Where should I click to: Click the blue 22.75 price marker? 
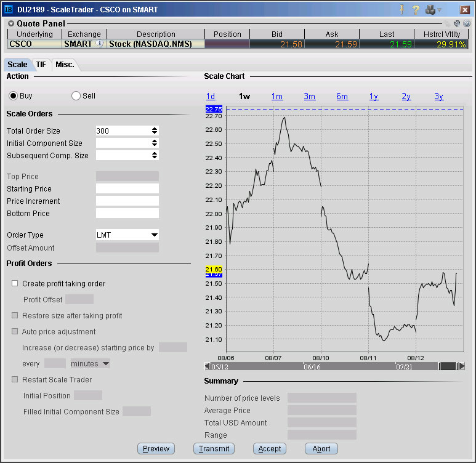coord(214,109)
